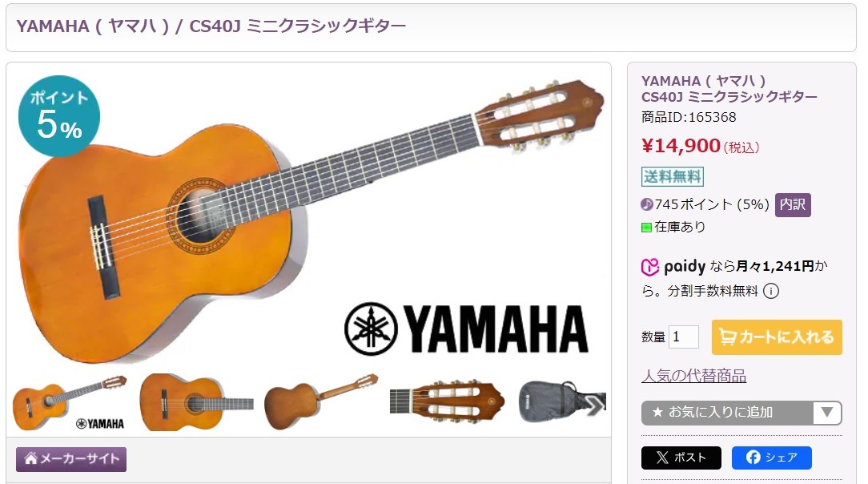Open the YAMAHA ( ヤマハ ) brand link in the sidebar
Image resolution: width=868 pixels, height=484 pixels.
tap(704, 81)
